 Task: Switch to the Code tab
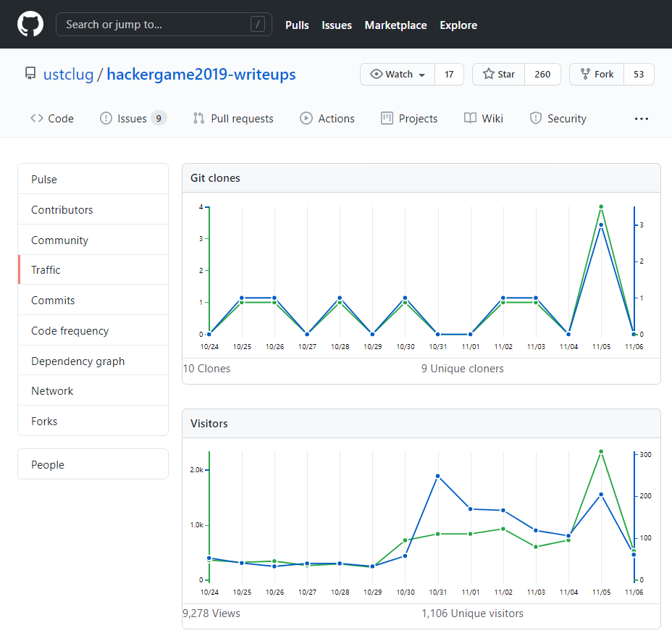click(52, 118)
